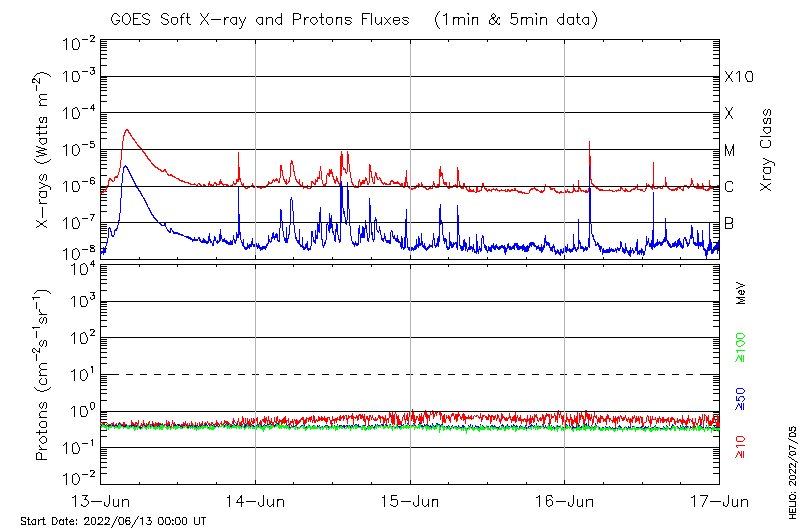Select the C flare class label
800x530 pixels.
[x=729, y=187]
